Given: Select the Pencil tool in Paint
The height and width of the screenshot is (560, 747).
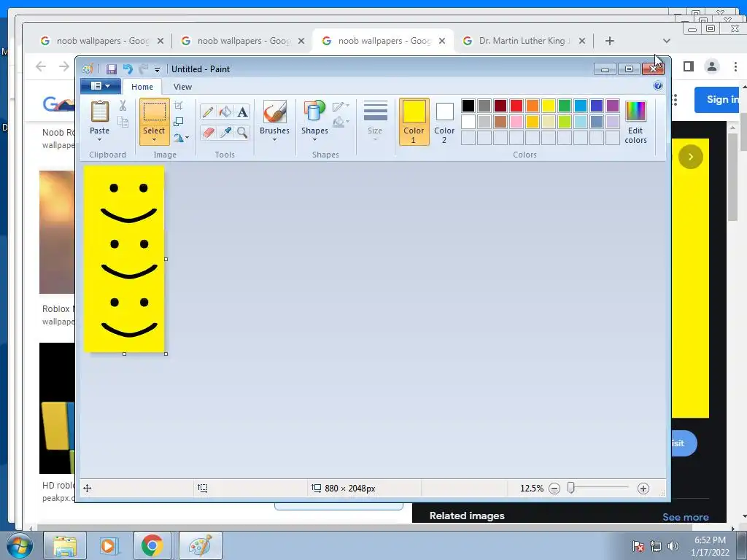Looking at the screenshot, I should (208, 112).
